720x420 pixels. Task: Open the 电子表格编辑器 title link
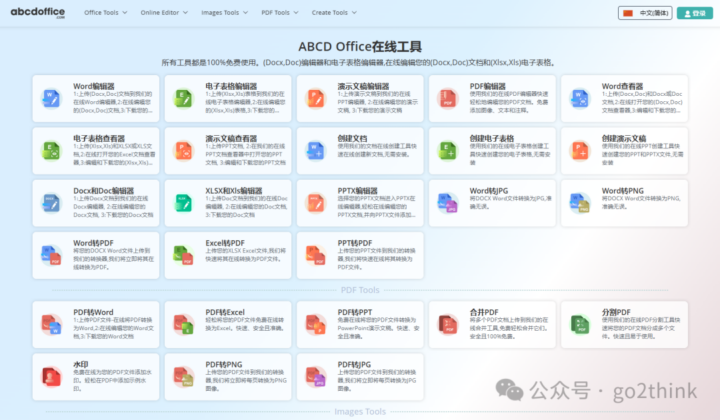(x=231, y=86)
